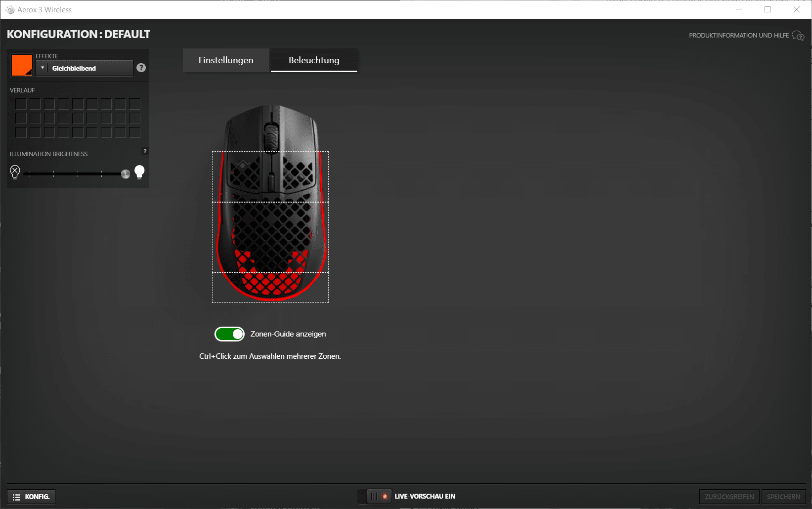
Task: Click the illumination brightness slider handle
Action: (x=126, y=173)
